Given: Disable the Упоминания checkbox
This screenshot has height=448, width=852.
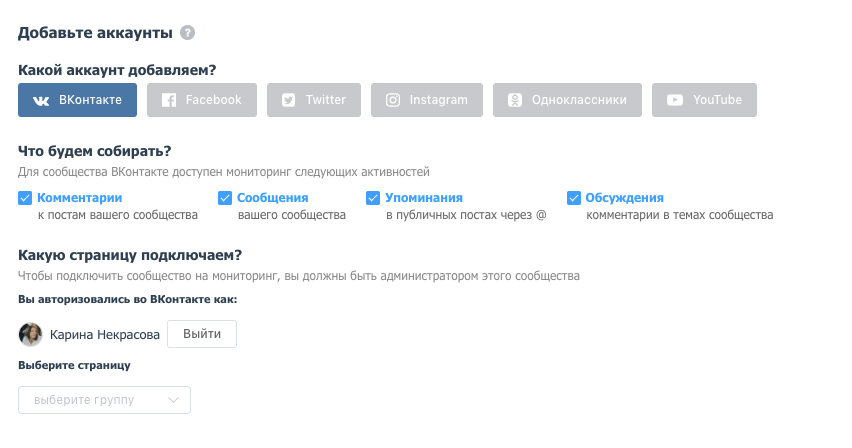Looking at the screenshot, I should 373,198.
